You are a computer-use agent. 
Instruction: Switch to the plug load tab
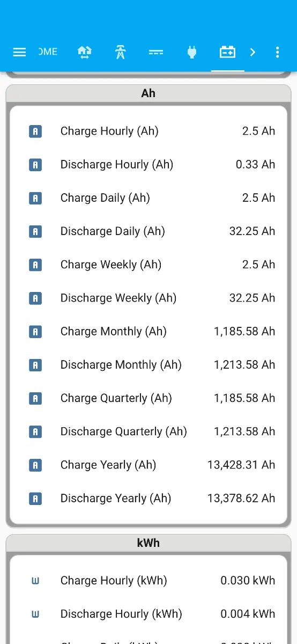coord(192,52)
